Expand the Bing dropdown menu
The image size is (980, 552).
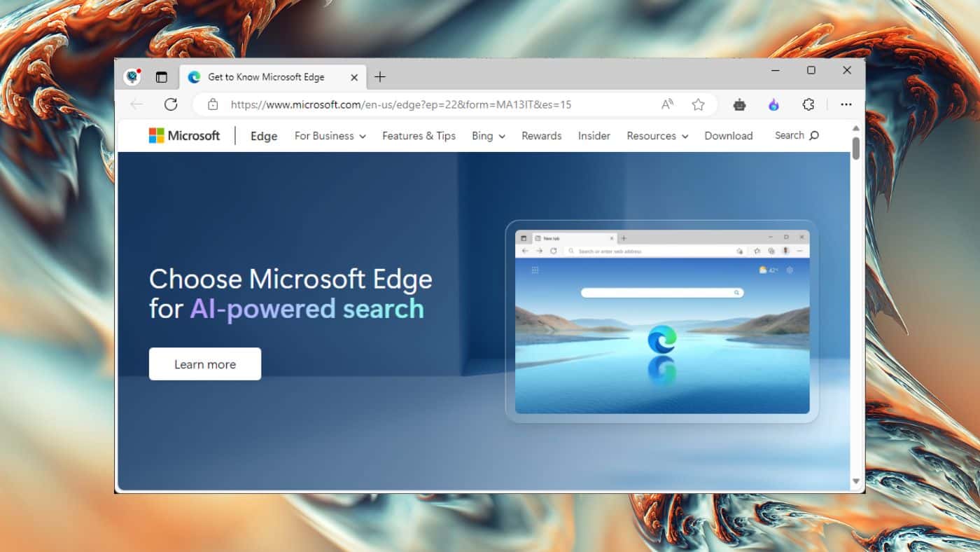pyautogui.click(x=489, y=136)
